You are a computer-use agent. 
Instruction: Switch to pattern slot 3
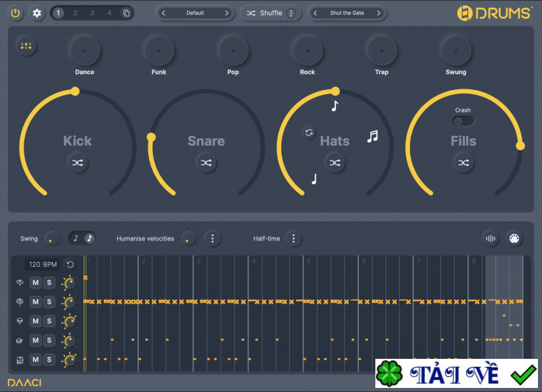click(x=92, y=13)
